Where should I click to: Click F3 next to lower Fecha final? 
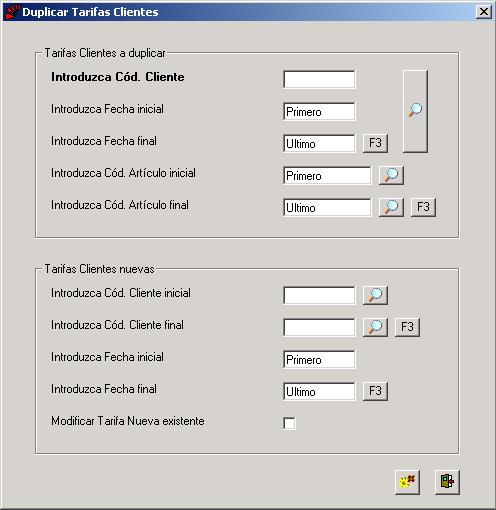(375, 391)
